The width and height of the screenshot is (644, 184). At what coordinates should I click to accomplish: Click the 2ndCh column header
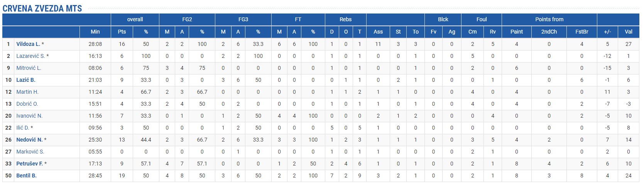point(549,32)
